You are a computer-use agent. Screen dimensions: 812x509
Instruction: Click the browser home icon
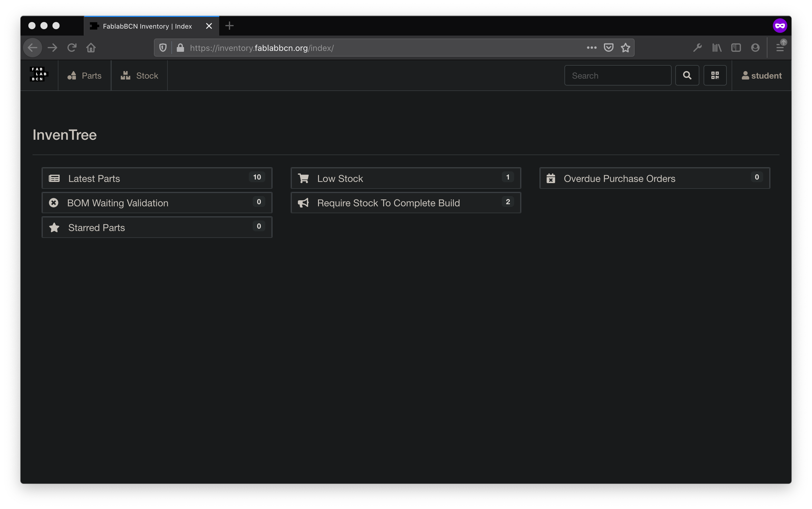91,48
